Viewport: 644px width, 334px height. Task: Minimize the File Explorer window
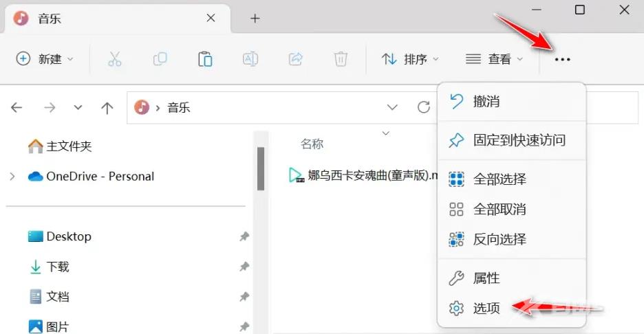(537, 10)
